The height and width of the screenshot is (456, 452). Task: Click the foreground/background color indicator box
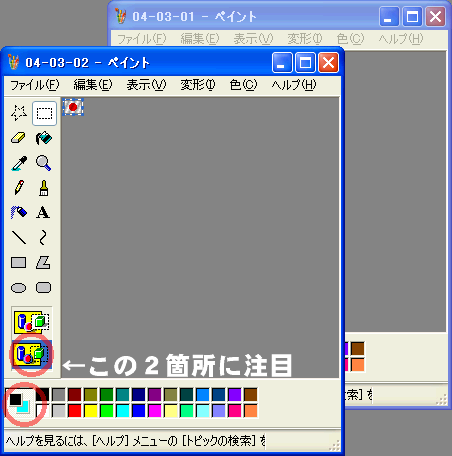pos(20,403)
